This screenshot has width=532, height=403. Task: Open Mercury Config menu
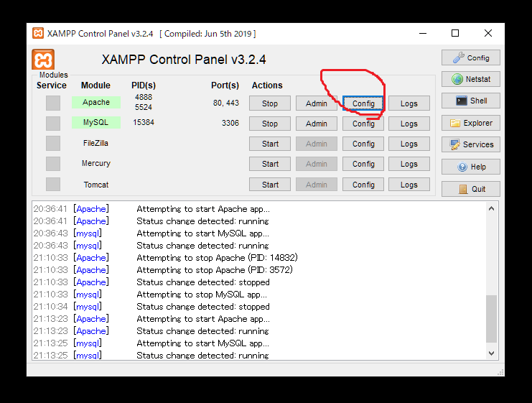point(363,164)
